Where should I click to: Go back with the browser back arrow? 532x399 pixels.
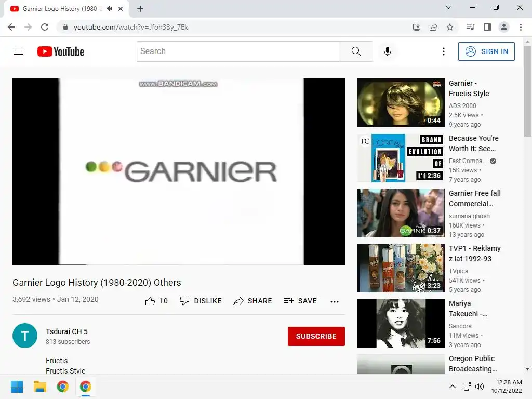(11, 27)
